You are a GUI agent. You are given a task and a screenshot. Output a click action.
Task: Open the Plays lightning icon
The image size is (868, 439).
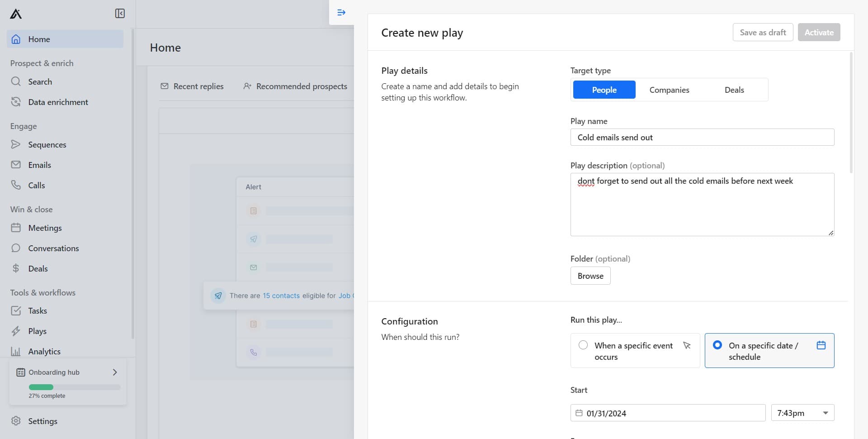(x=16, y=331)
